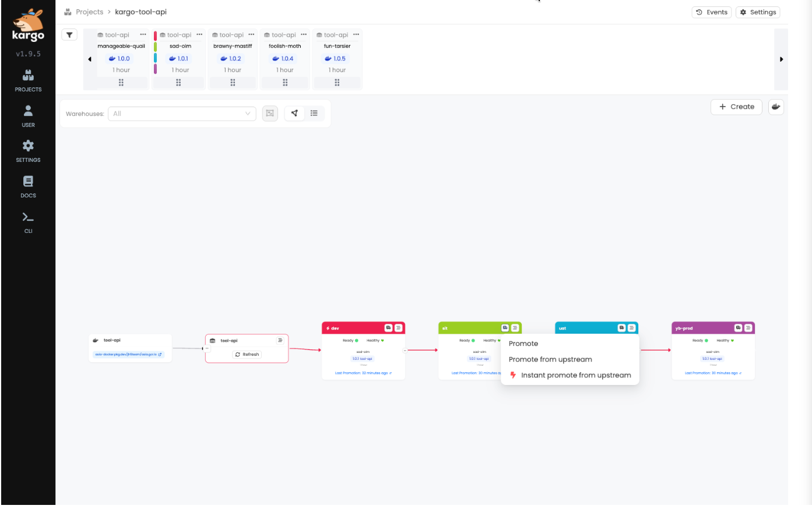Image resolution: width=812 pixels, height=509 pixels.
Task: Choose Promote from upstream
Action: click(x=570, y=359)
